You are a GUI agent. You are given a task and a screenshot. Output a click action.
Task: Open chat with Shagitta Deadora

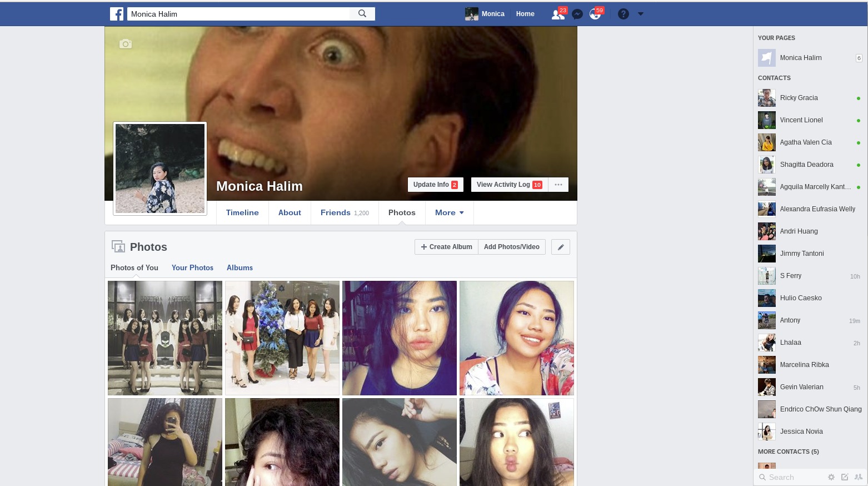pos(810,165)
